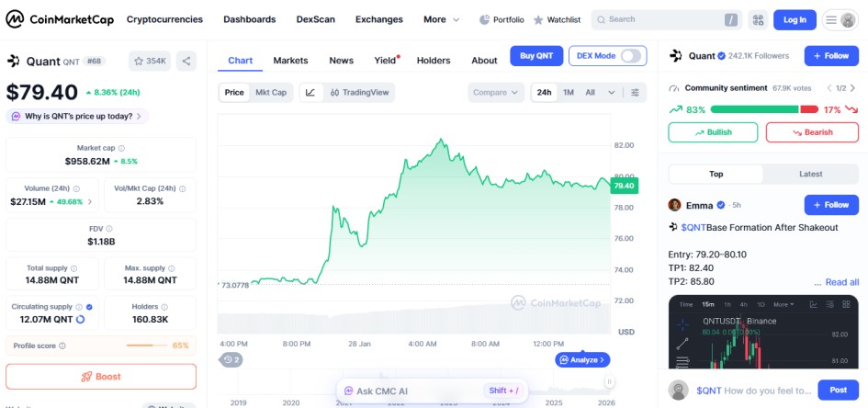Open Cryptocurrencies nav menu
The height and width of the screenshot is (408, 868).
[165, 19]
